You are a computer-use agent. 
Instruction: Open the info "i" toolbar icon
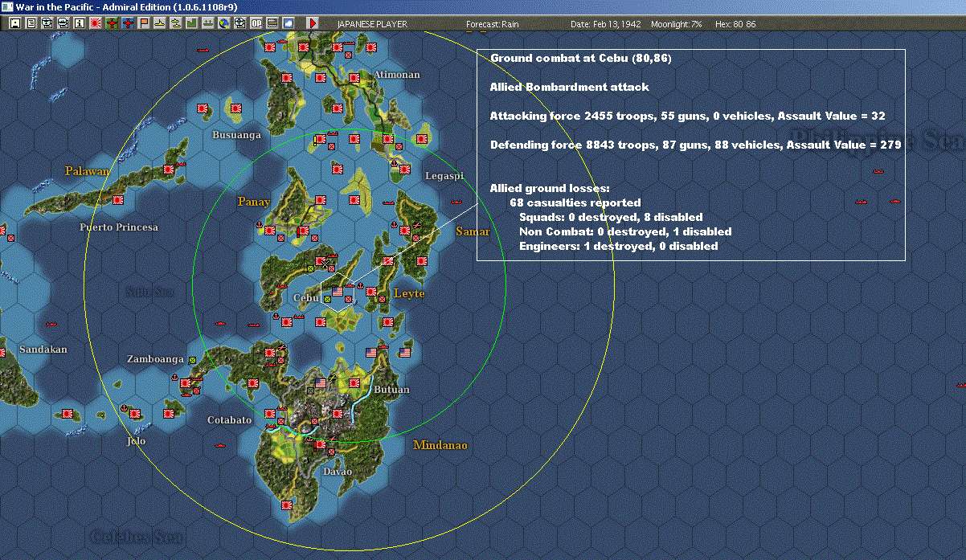click(x=79, y=23)
